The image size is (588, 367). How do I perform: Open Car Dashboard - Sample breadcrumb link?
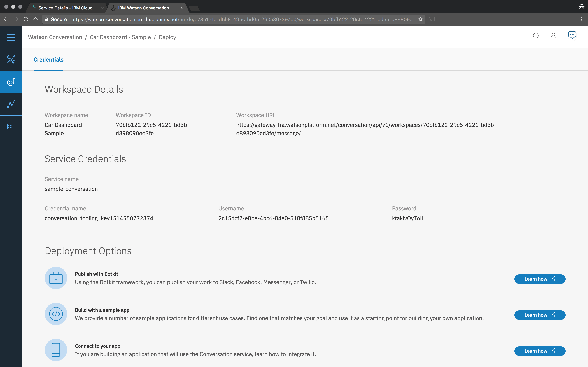(x=120, y=37)
